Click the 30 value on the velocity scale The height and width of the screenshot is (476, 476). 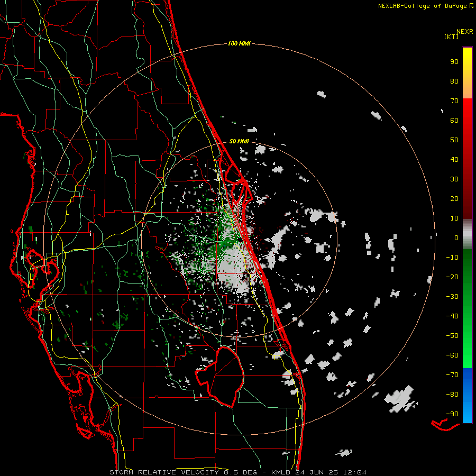pos(454,179)
